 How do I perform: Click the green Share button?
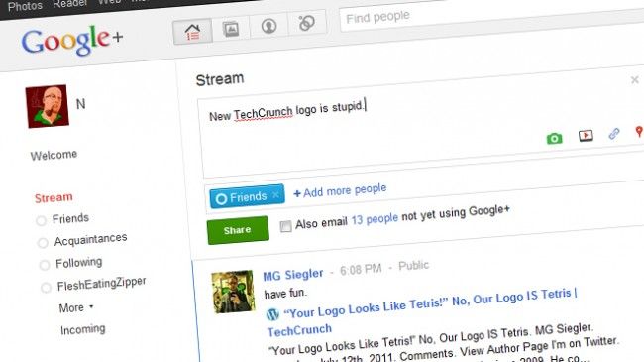coord(238,230)
